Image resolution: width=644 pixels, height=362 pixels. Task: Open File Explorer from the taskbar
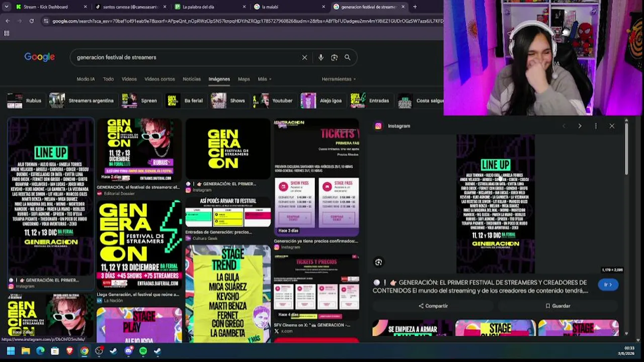click(26, 351)
